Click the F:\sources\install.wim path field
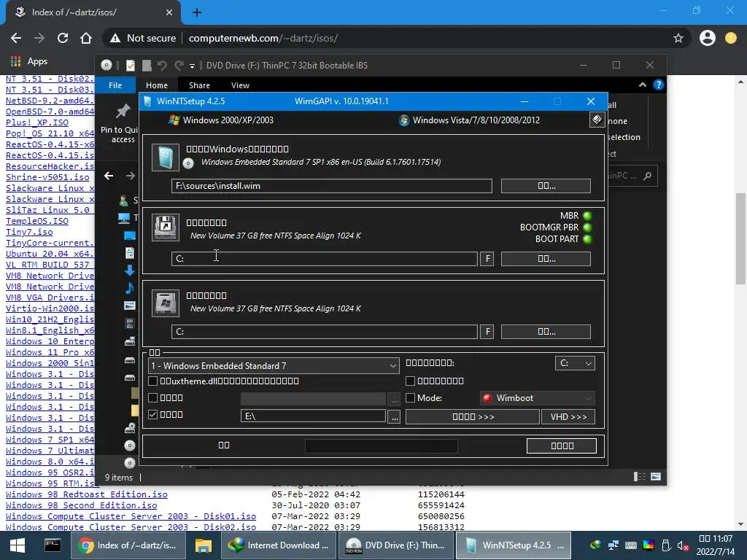Image resolution: width=747 pixels, height=560 pixels. (x=332, y=186)
